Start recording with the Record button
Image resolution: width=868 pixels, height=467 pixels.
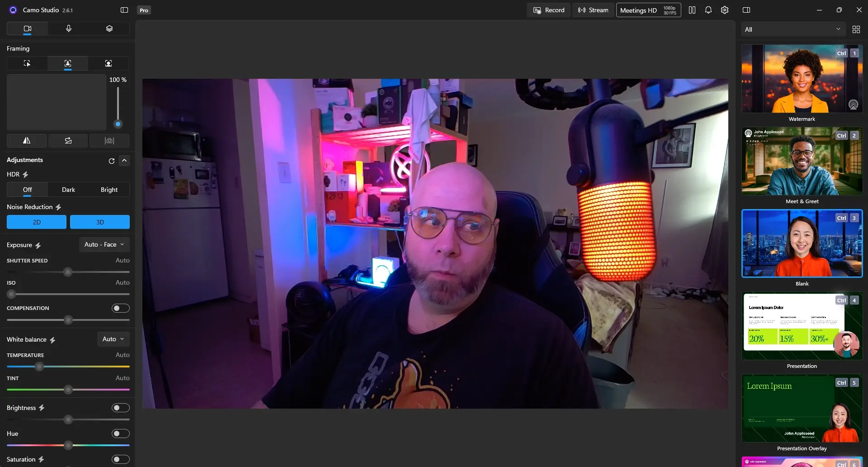(x=548, y=10)
